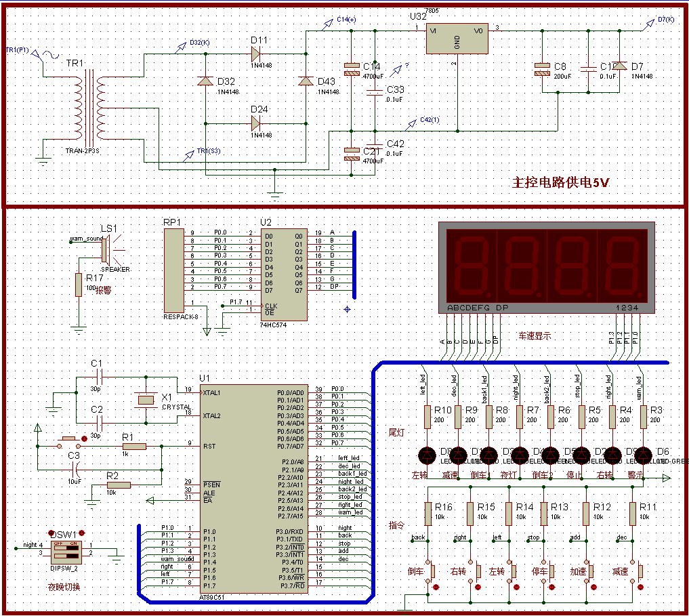Toggle the lower DSW1 DIP switch

[x=66, y=556]
